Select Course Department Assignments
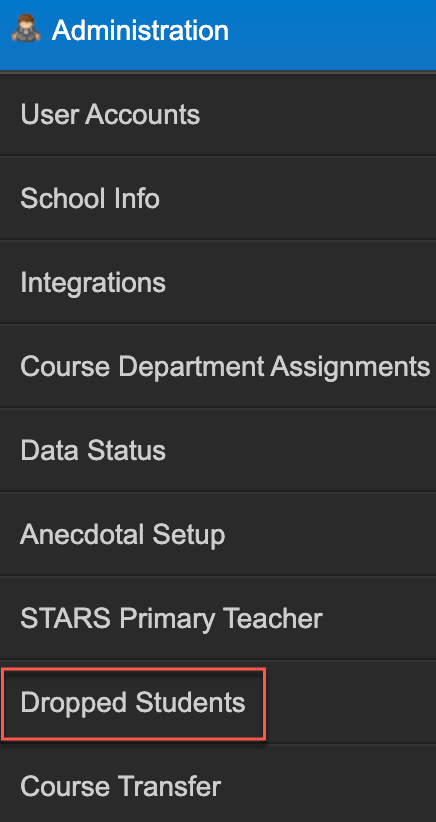 point(225,367)
